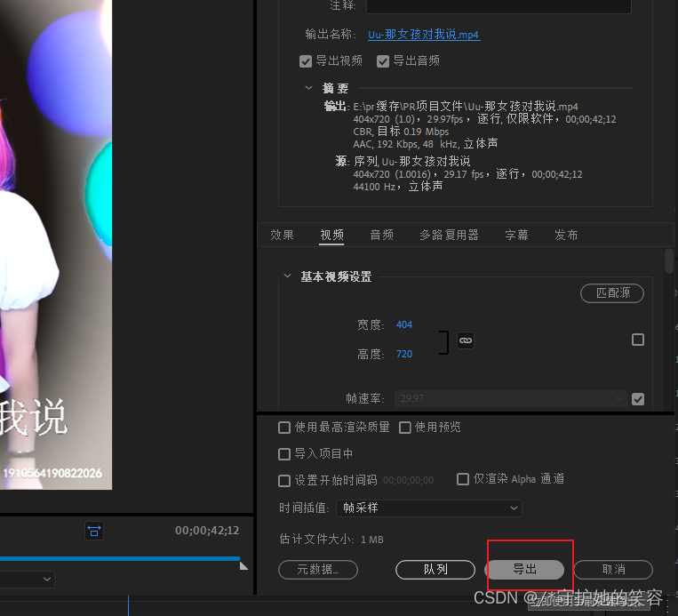The image size is (678, 616).
Task: Click the 导出 button
Action: point(525,570)
